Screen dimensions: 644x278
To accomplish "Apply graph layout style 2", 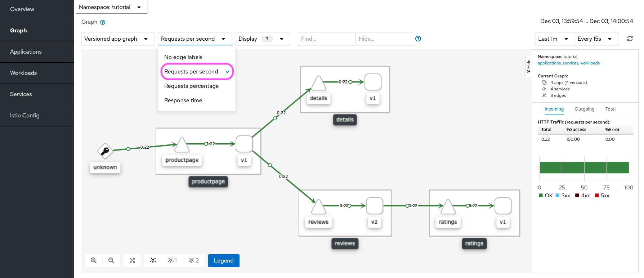I will click(194, 260).
